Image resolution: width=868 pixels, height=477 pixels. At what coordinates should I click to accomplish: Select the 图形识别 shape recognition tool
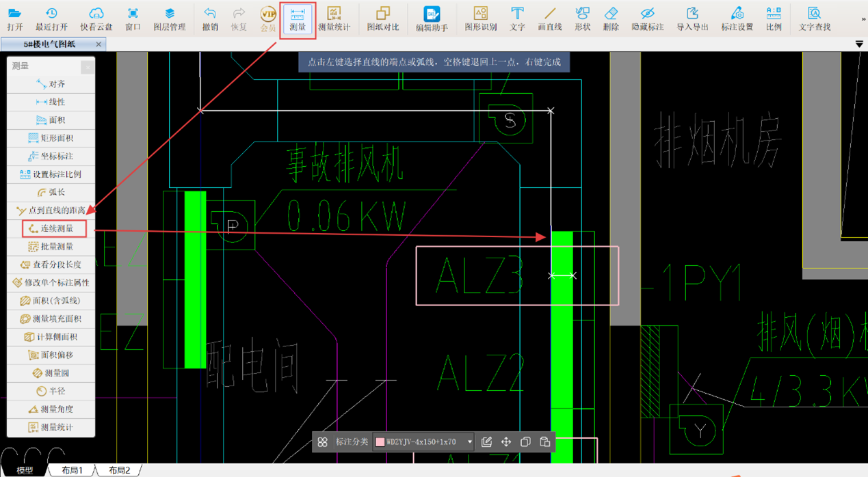point(481,19)
